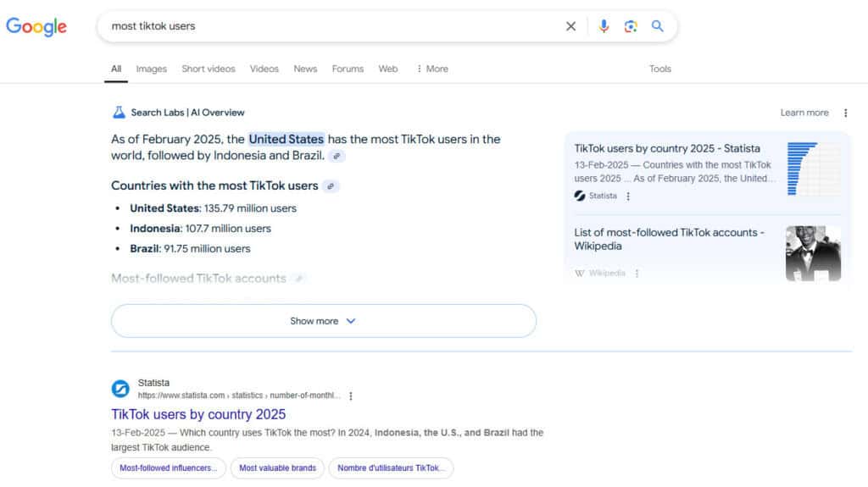Click 'Most-followed TikTok accounts' heading
868x487 pixels.
[x=198, y=279]
